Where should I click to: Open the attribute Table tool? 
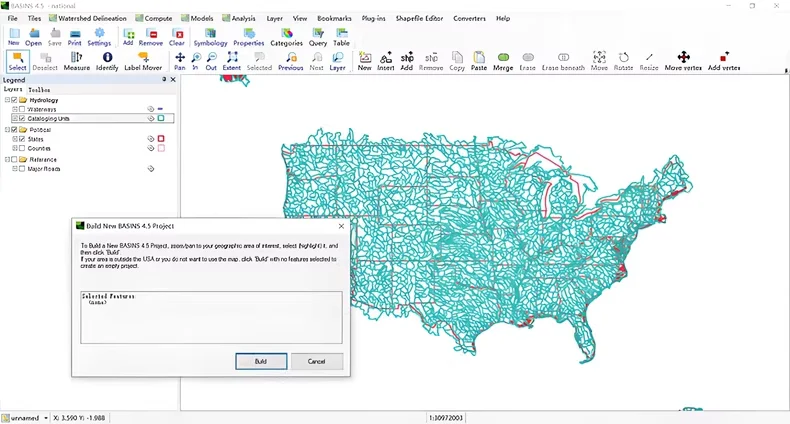point(342,37)
